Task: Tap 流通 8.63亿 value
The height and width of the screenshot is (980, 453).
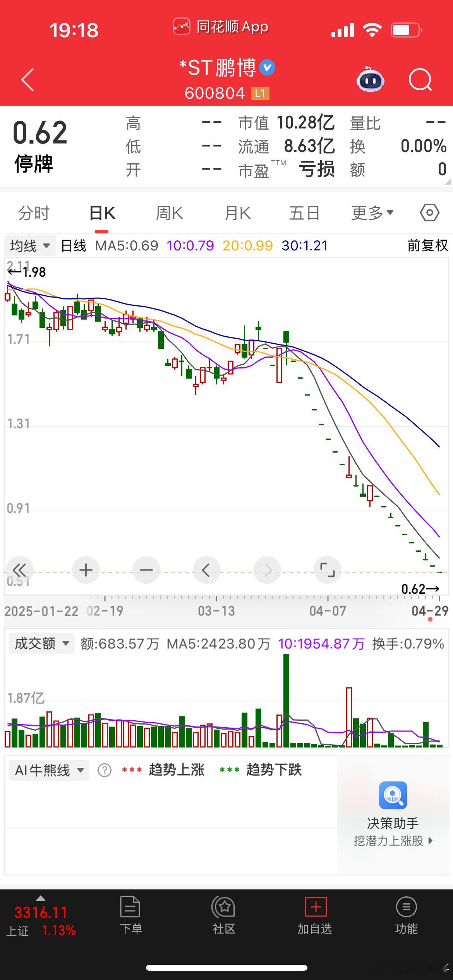Action: [309, 146]
